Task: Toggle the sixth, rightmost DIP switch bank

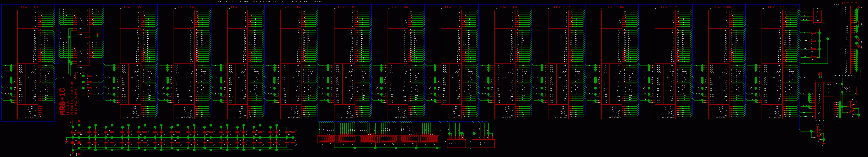Action: pos(430,139)
